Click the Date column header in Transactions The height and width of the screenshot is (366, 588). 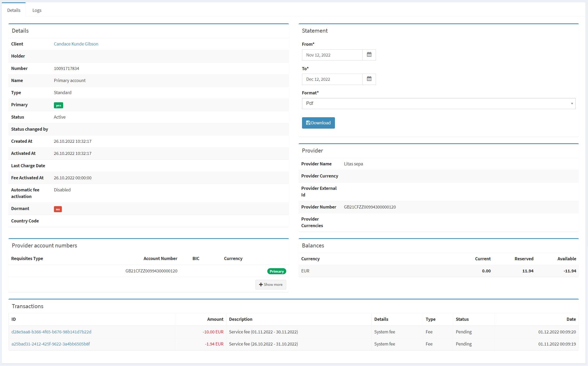point(571,319)
